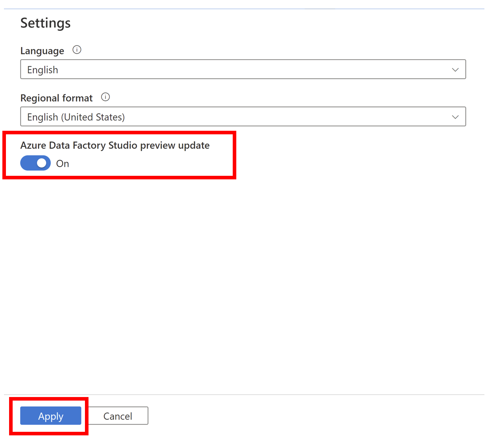Click the Language dropdown chevron arrow
Viewport: 486px width, 448px height.
pyautogui.click(x=455, y=70)
